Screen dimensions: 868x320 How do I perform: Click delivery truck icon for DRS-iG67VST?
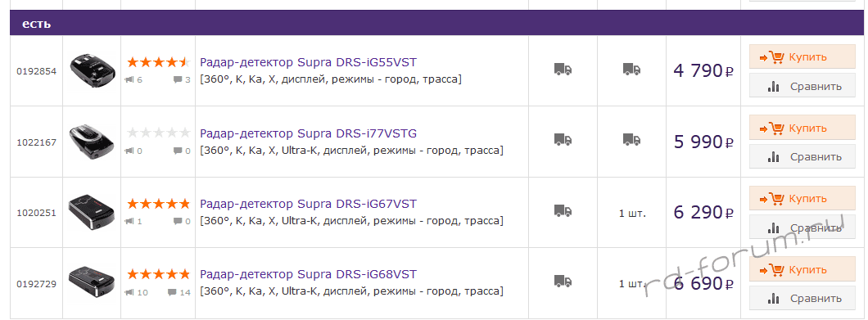[x=563, y=210]
